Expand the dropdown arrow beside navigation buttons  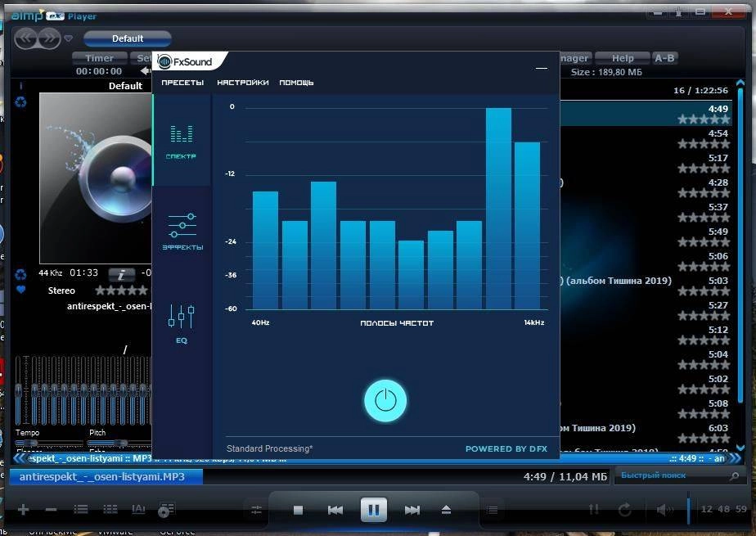69,38
